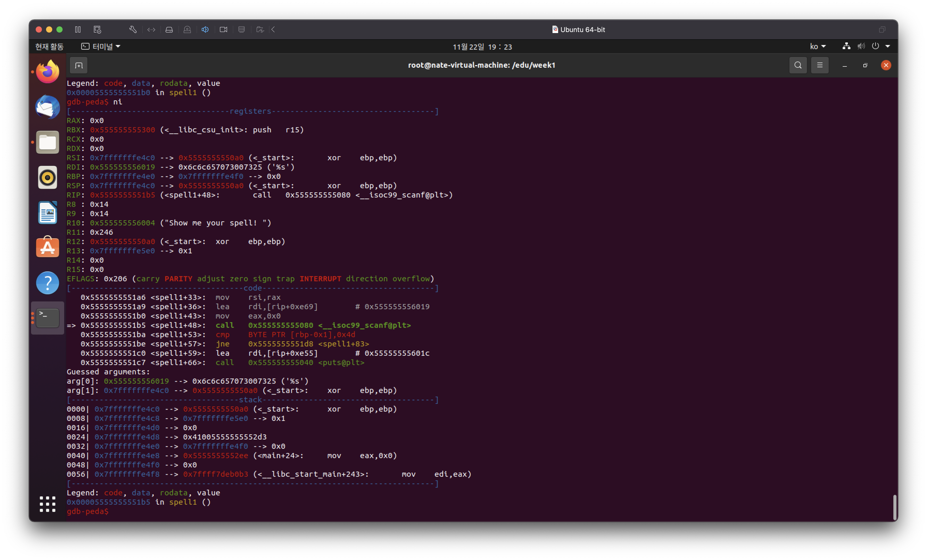Click the shared folders icon

click(260, 29)
